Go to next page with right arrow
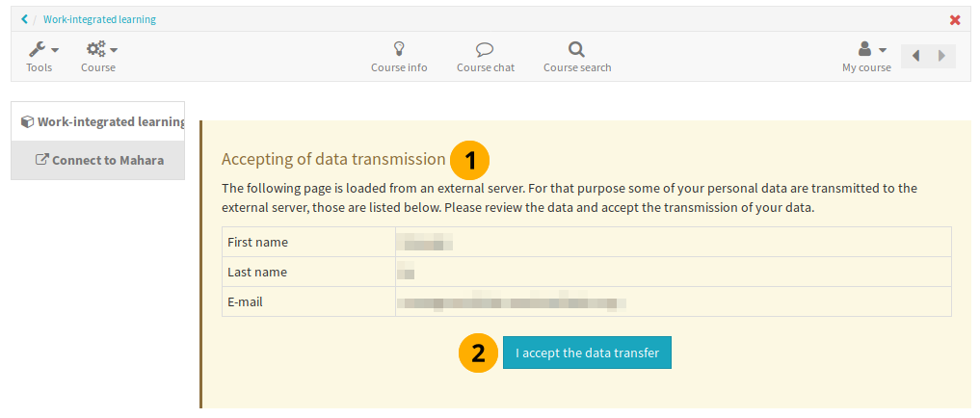 pos(941,57)
